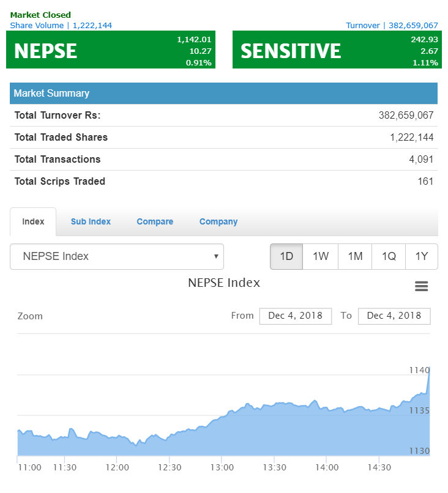Click the From date field

[296, 316]
